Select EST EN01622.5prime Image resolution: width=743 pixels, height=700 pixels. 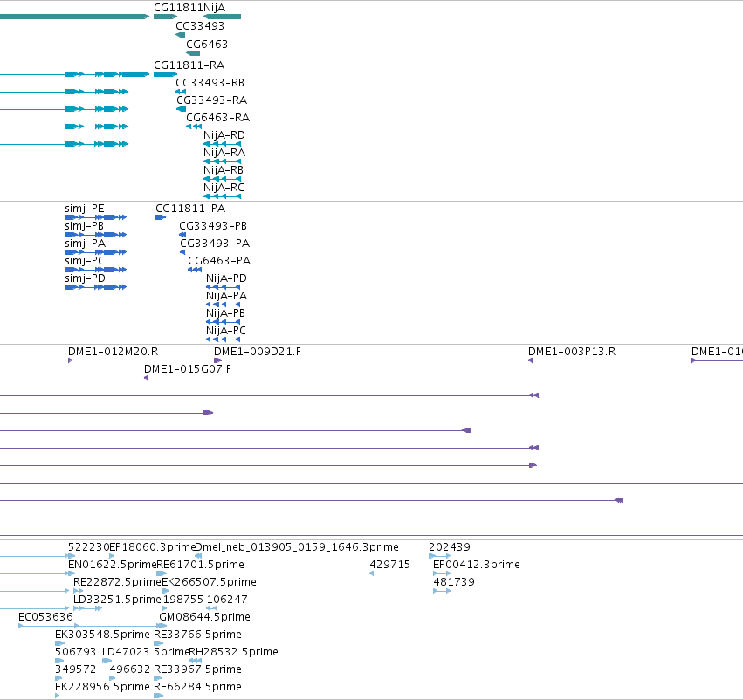click(x=113, y=565)
